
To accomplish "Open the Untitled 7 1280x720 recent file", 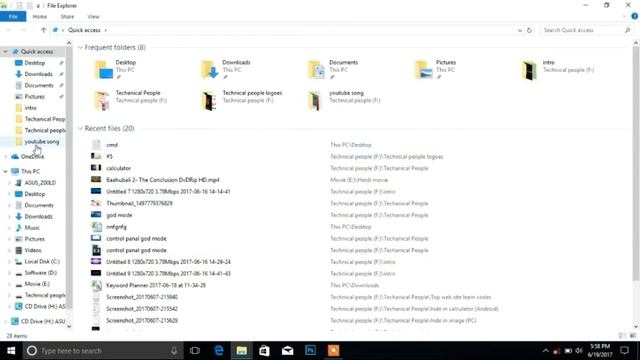I will (168, 191).
